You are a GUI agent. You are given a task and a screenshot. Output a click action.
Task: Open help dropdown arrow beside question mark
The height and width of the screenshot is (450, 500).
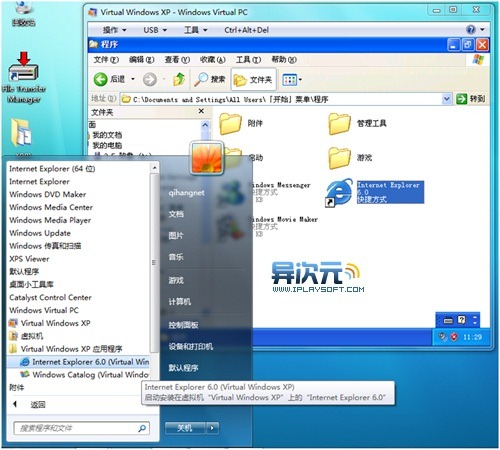pos(482,30)
